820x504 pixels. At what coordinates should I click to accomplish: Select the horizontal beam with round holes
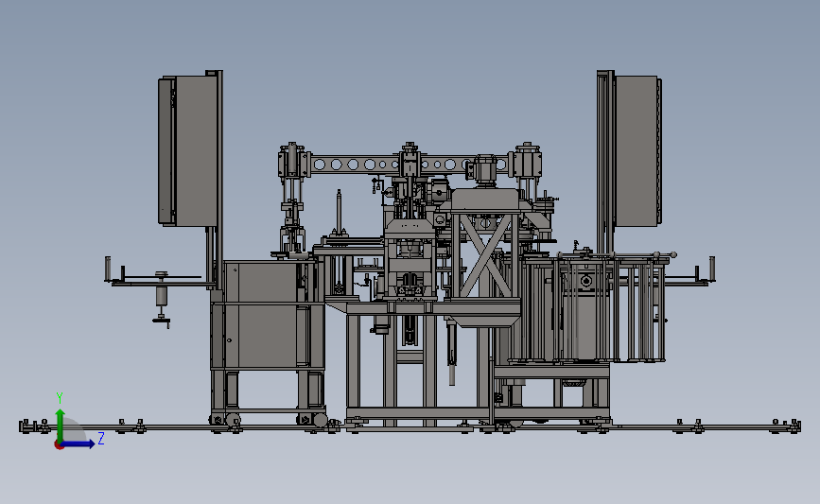click(410, 165)
